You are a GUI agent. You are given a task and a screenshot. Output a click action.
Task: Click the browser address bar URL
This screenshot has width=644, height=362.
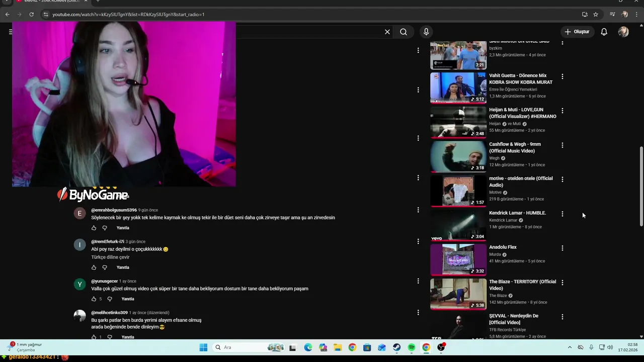point(128,15)
